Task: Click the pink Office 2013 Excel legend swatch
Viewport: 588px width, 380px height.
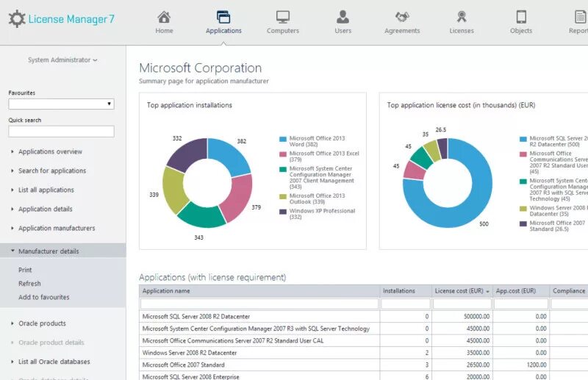Action: 283,154
